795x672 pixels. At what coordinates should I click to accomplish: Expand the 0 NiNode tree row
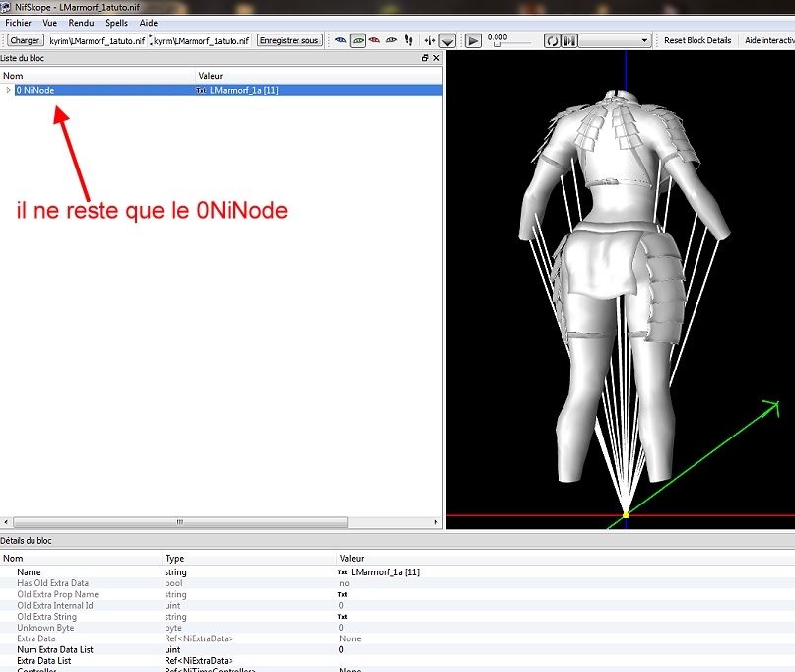(8, 90)
